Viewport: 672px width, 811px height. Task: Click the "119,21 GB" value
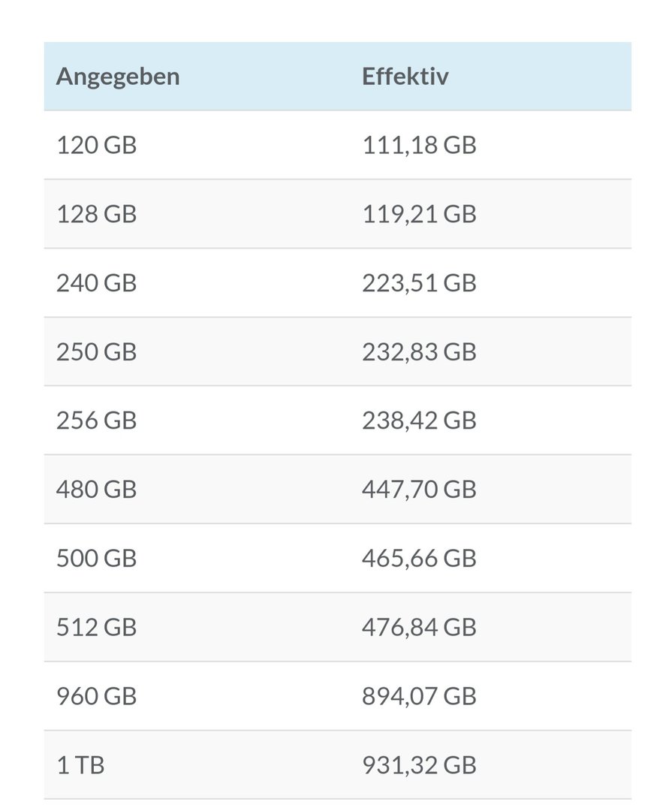pos(419,214)
